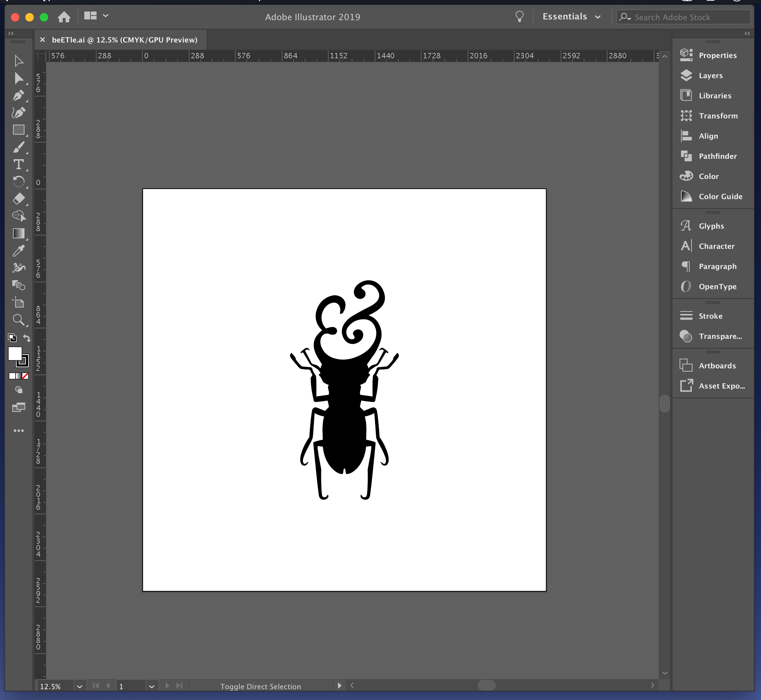Open Arrange Documents layout icon
Image resolution: width=761 pixels, height=700 pixels.
pyautogui.click(x=90, y=15)
